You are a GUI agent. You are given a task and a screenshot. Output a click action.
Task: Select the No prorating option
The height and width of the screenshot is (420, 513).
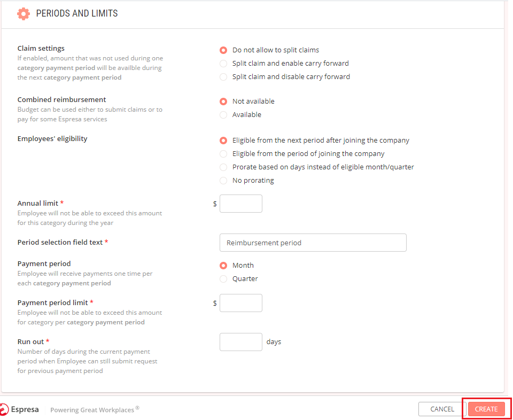click(x=223, y=181)
